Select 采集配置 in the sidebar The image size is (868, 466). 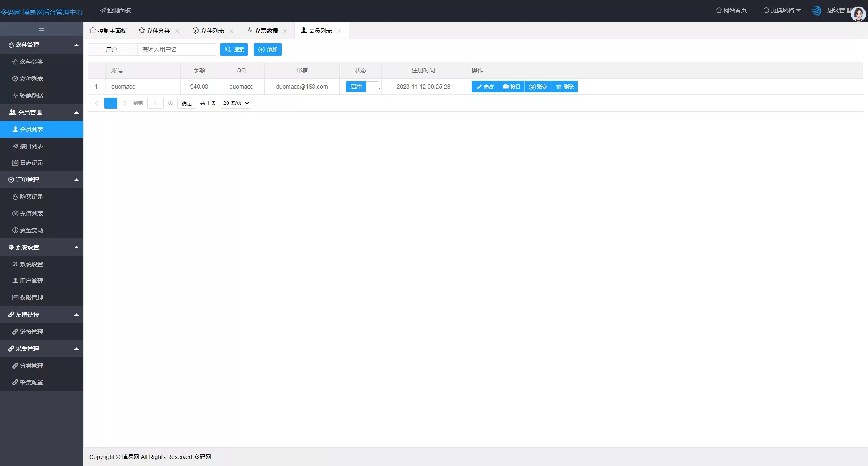coord(32,382)
